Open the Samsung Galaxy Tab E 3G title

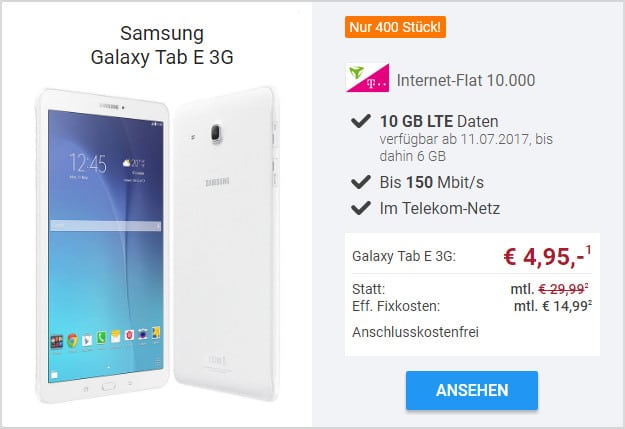click(x=162, y=45)
